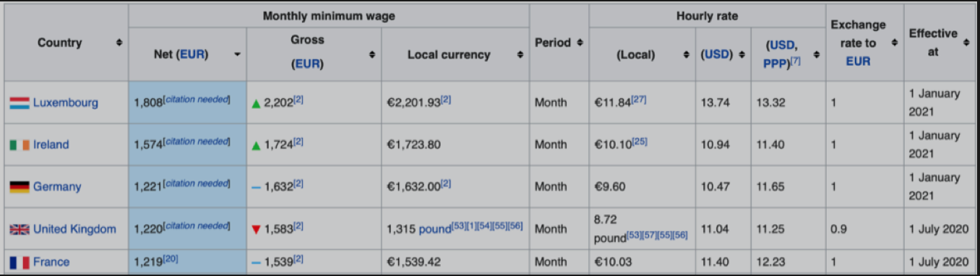Open the France country link
This screenshot has width=980, height=276.
(x=51, y=262)
